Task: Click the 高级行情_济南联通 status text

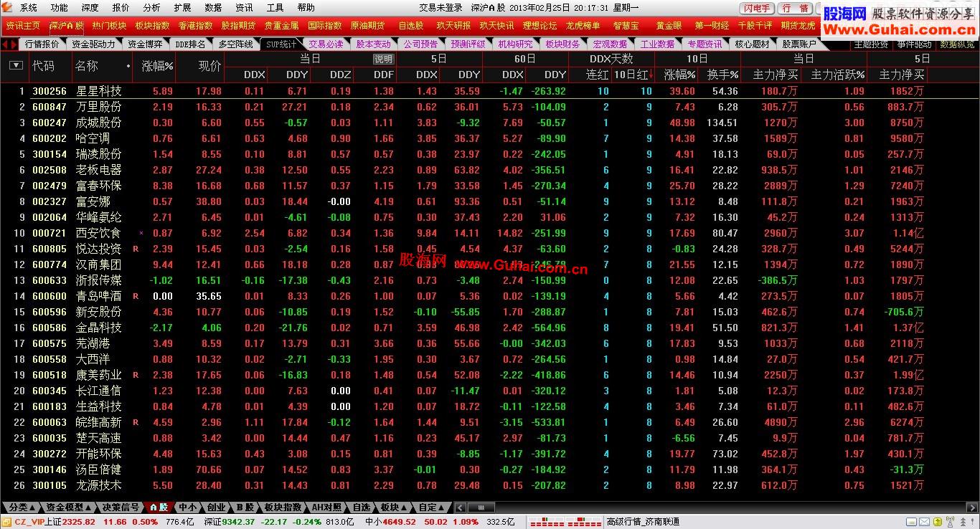Action: click(x=642, y=522)
